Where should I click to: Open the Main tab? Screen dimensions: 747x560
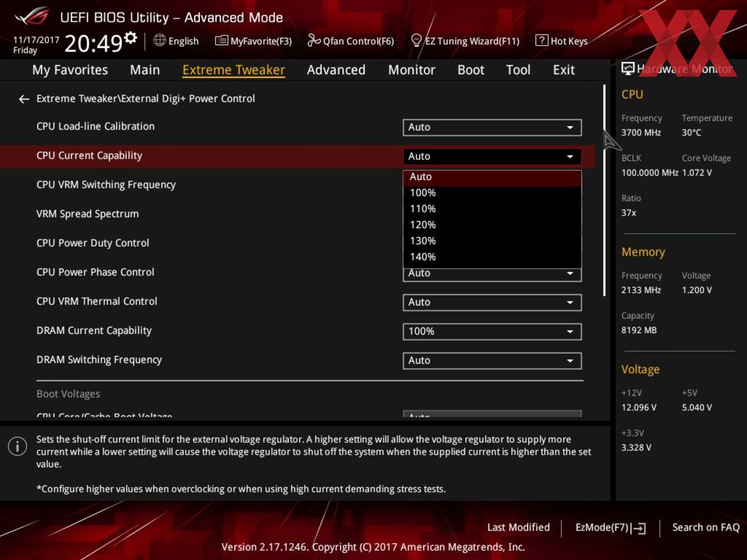145,70
